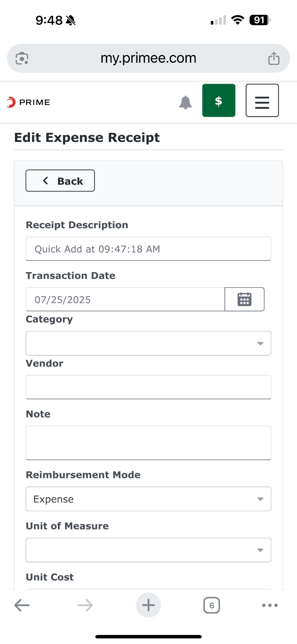Open the hamburger menu
The image size is (297, 644).
262,101
